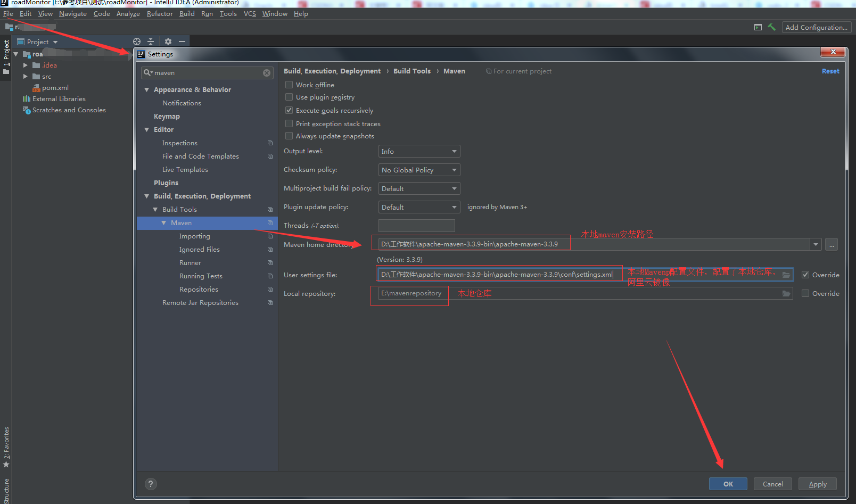The image size is (856, 504).
Task: Click the collapse all icon above the Project tree
Action: 151,42
